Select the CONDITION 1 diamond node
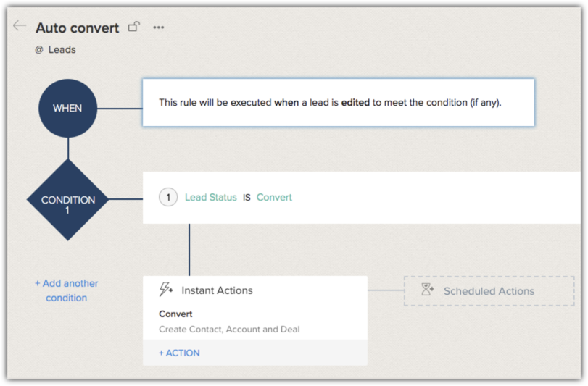The width and height of the screenshot is (588, 386). (67, 200)
